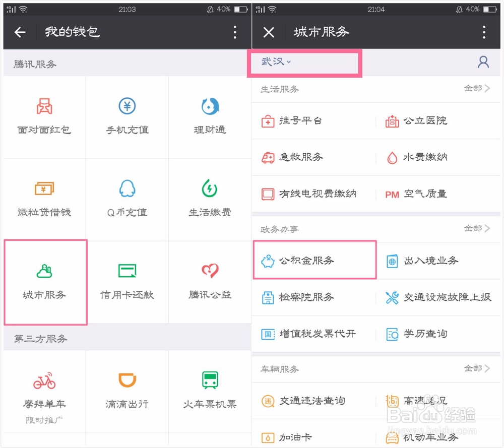The image size is (504, 448).
Task: Open 生活缴费 utilities icon
Action: (x=210, y=188)
